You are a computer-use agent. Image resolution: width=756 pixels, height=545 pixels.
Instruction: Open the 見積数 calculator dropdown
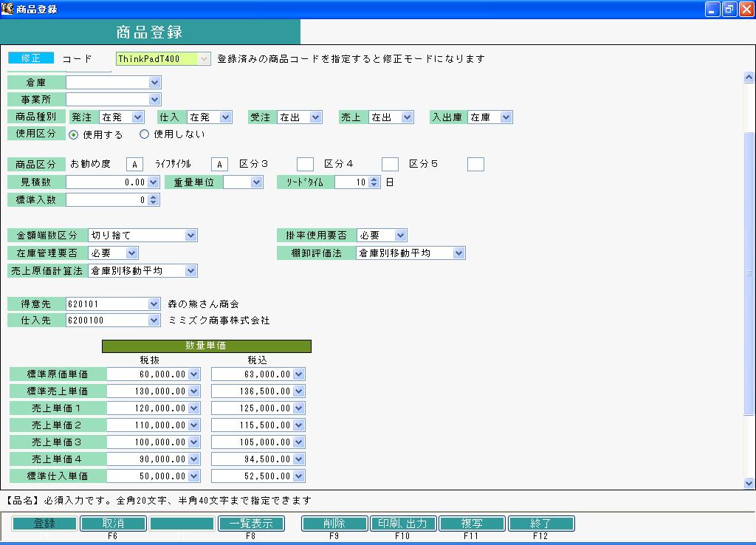pos(154,182)
